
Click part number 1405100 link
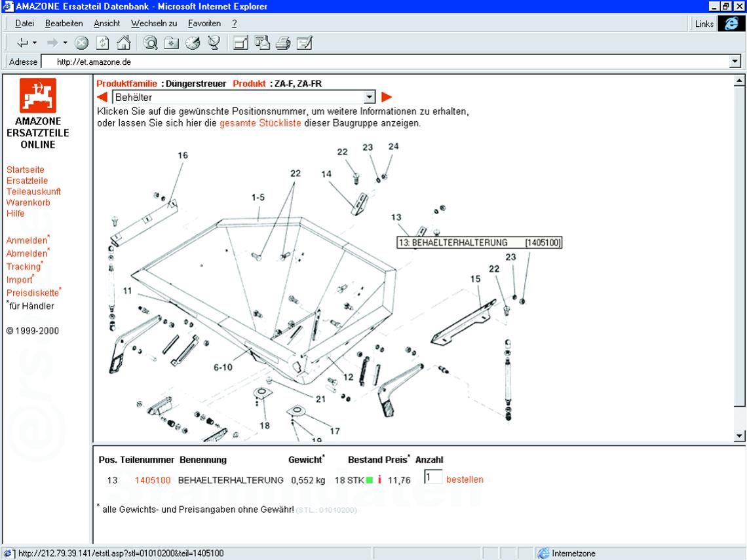[x=153, y=480]
